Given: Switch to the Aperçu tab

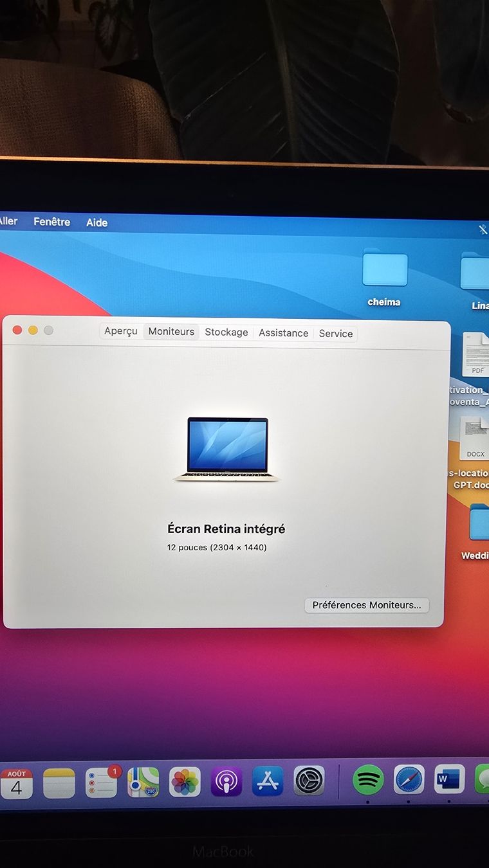Looking at the screenshot, I should (x=121, y=331).
